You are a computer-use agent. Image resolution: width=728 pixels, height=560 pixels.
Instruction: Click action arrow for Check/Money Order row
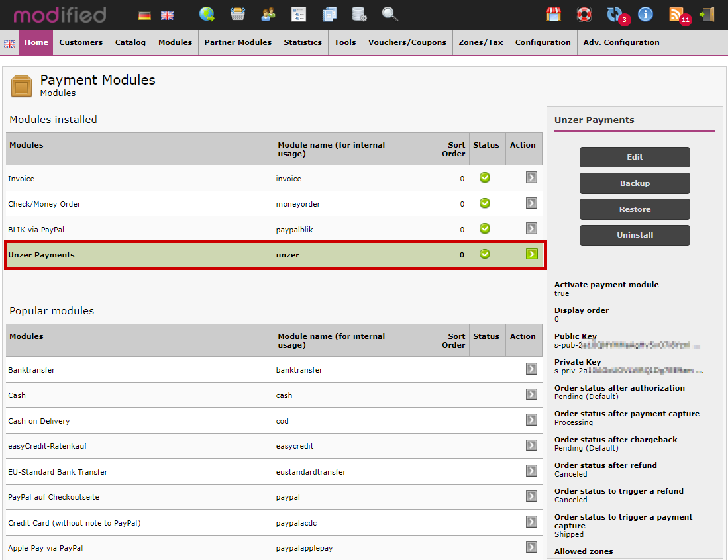coord(532,203)
